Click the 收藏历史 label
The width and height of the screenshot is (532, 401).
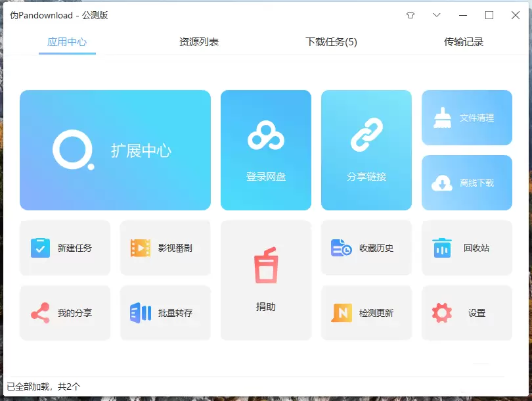[376, 248]
